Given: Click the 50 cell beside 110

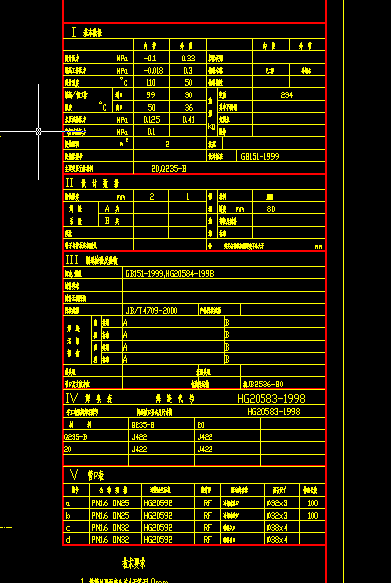Looking at the screenshot, I should click(188, 83).
